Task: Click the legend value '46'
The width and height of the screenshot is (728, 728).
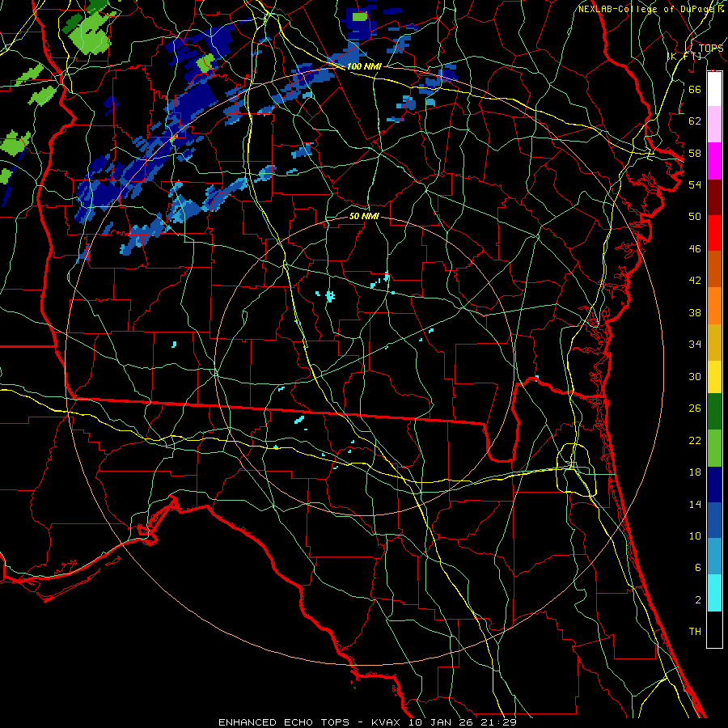Action: point(695,249)
